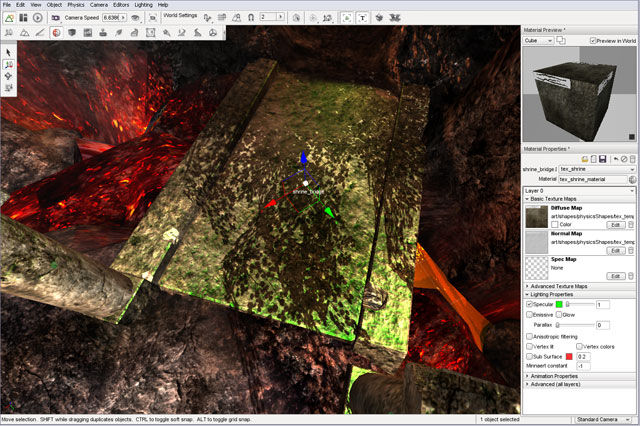Image resolution: width=640 pixels, height=426 pixels.
Task: Open the Standard Camera dropdown
Action: click(604, 420)
